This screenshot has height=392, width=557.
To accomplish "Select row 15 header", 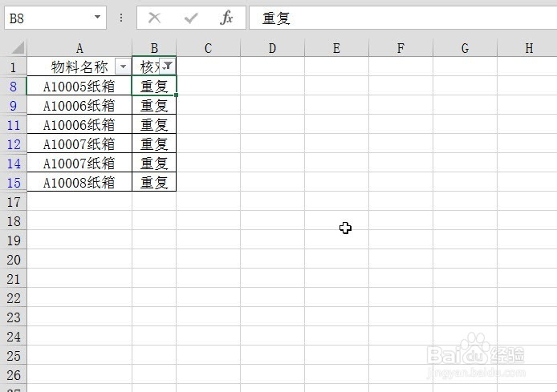I will 14,182.
